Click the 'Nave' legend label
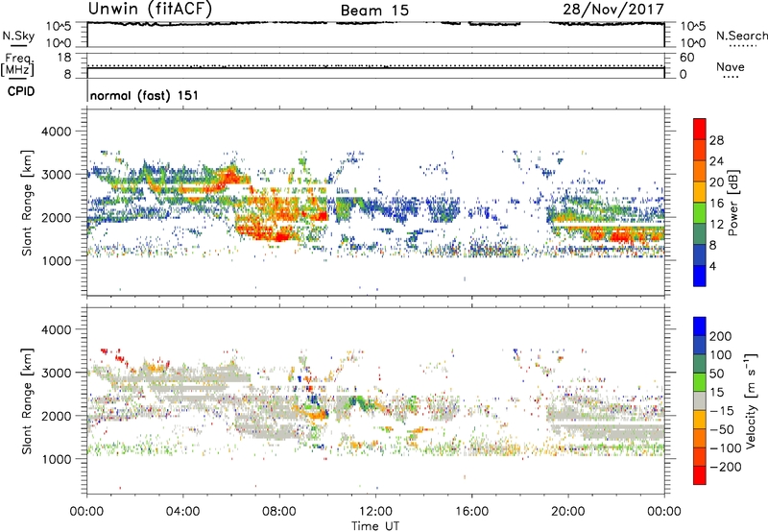Viewport: 768px width, 532px height. click(730, 66)
